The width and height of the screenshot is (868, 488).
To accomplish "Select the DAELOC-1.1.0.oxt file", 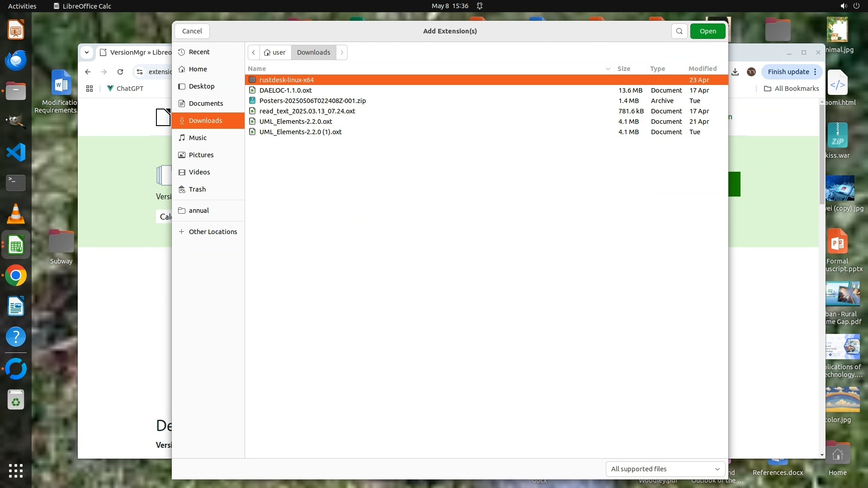I will [286, 90].
